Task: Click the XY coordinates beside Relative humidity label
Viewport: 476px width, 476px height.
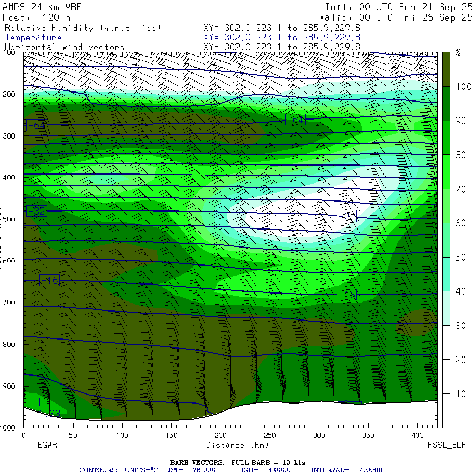Action: [x=282, y=28]
